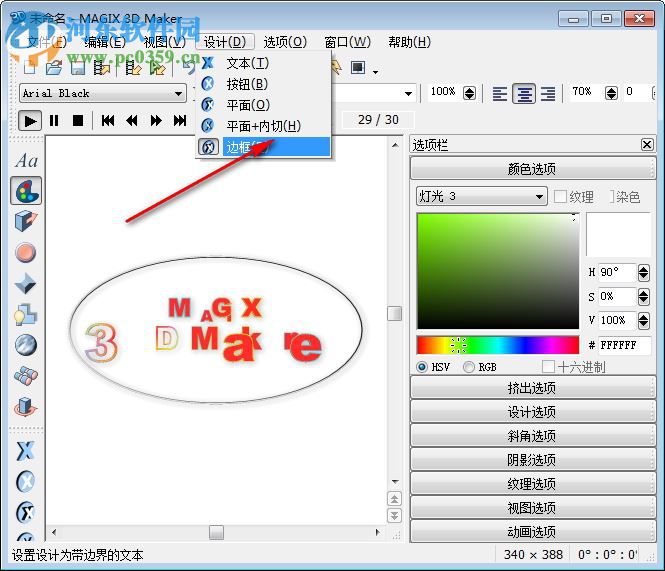Select the bevel diamond icon in sidebar

[25, 283]
